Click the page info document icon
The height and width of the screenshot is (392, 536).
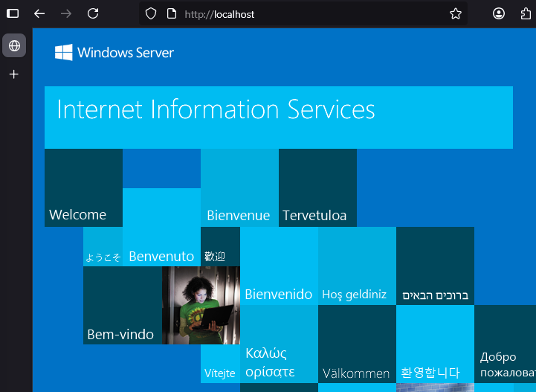(x=171, y=13)
